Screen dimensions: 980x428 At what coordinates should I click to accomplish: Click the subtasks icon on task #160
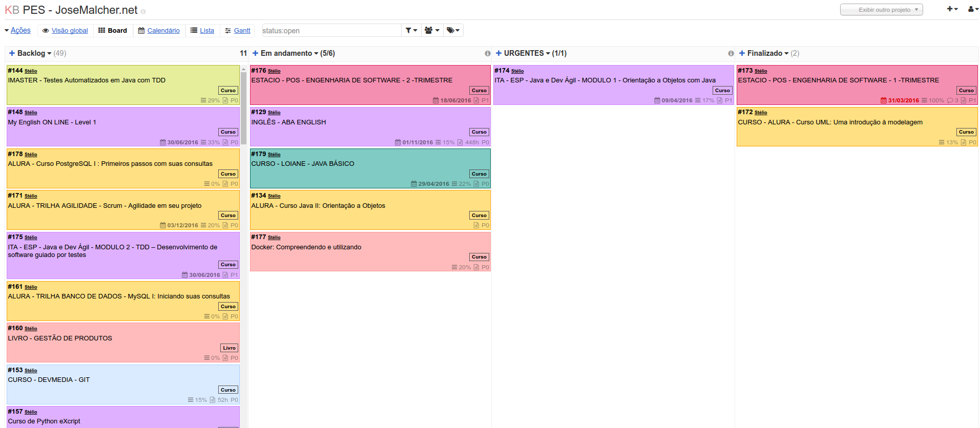pyautogui.click(x=207, y=358)
